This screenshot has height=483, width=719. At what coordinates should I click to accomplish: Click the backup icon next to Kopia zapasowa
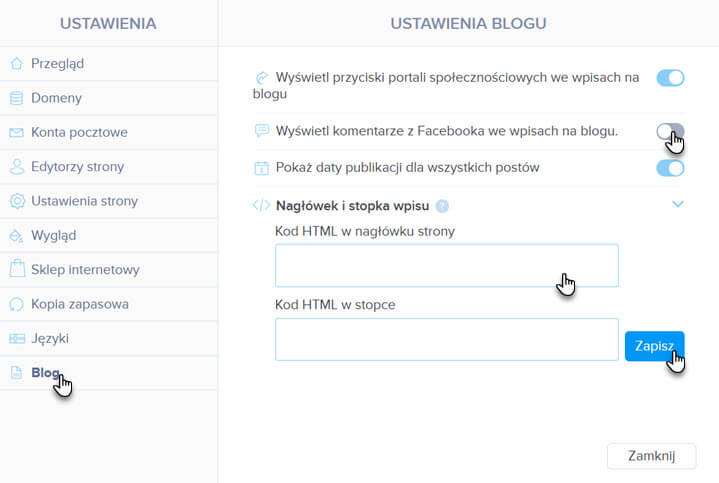[17, 304]
